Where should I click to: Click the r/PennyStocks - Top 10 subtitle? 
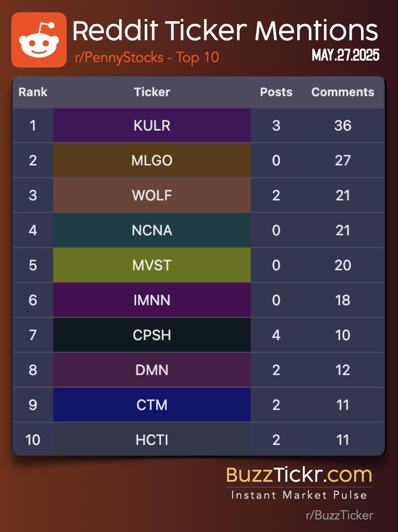point(147,58)
